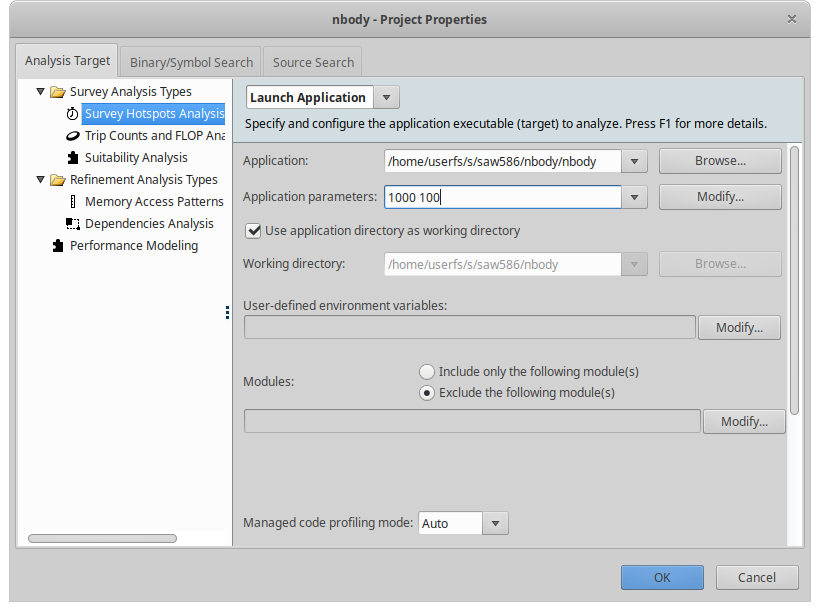This screenshot has width=820, height=611.
Task: Open the Application path dropdown arrow
Action: pos(634,161)
